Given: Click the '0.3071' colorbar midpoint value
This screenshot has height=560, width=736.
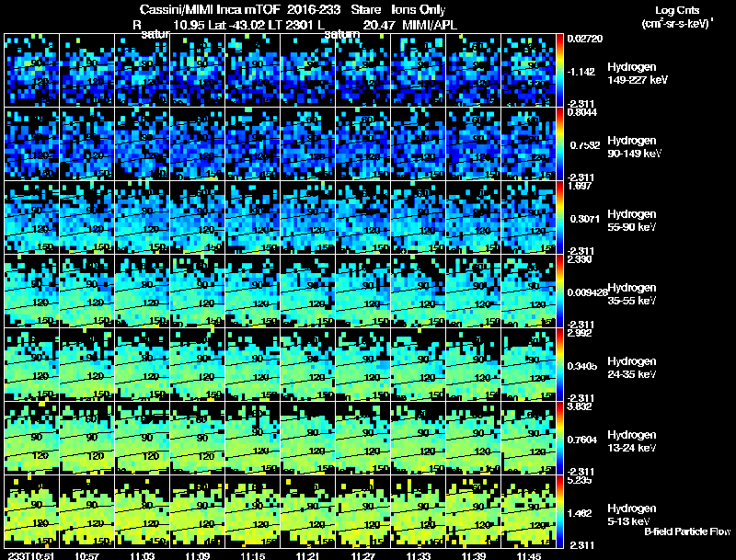Looking at the screenshot, I should click(x=584, y=219).
